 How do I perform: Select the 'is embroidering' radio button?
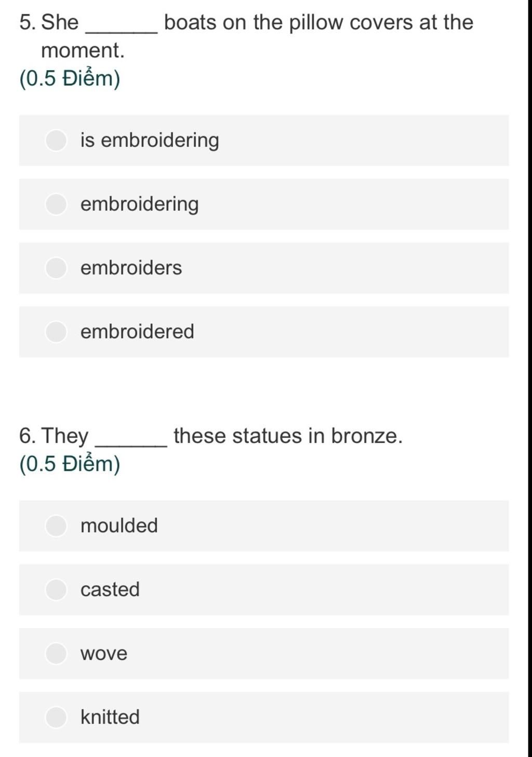point(56,140)
